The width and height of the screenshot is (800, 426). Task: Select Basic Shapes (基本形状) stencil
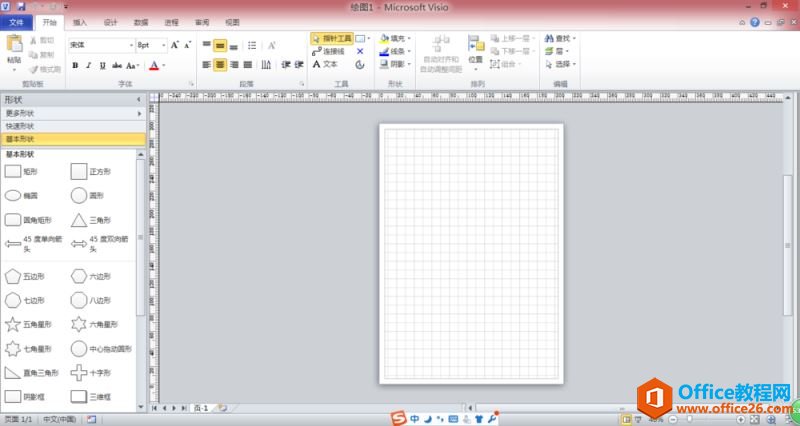click(73, 139)
